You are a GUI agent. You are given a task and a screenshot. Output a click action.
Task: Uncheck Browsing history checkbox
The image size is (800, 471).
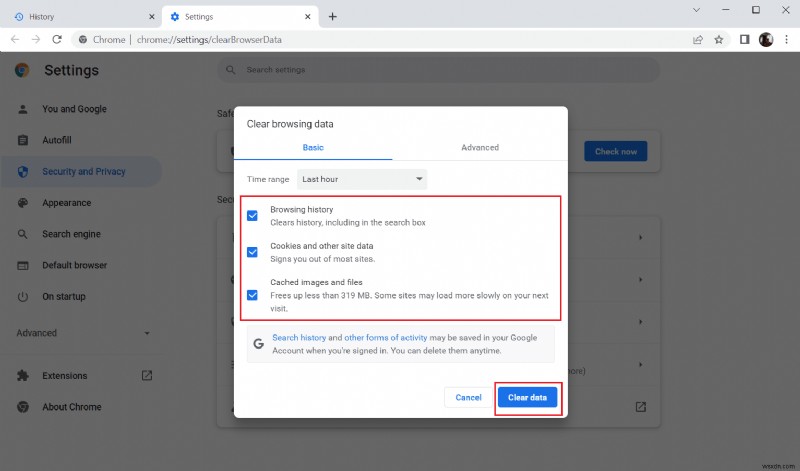252,215
